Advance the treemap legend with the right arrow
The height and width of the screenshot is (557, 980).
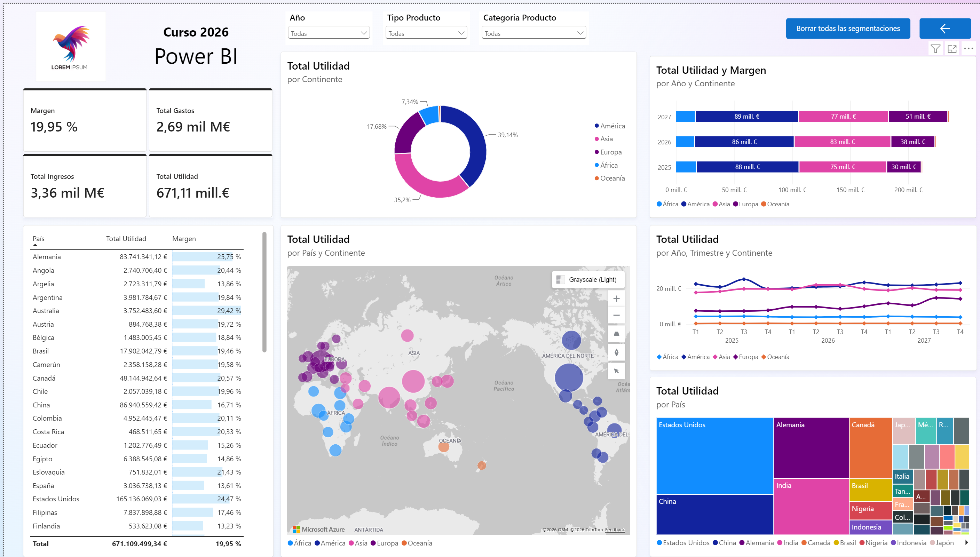[x=966, y=542]
